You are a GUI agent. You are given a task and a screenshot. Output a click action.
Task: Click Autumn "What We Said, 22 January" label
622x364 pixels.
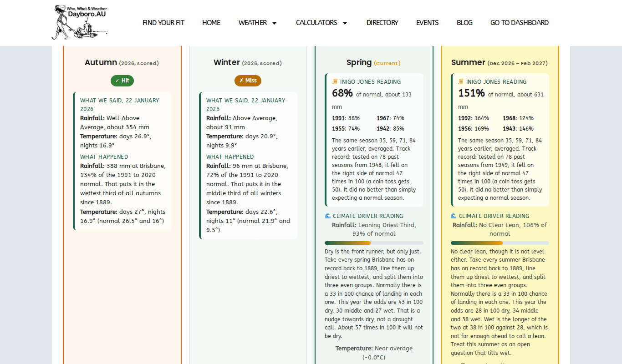click(x=120, y=105)
